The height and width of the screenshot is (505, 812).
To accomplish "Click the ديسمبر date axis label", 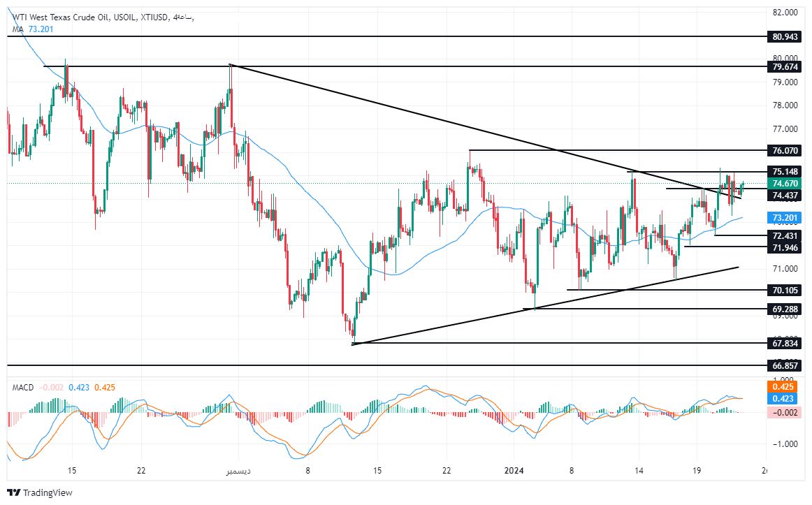I will pos(238,471).
